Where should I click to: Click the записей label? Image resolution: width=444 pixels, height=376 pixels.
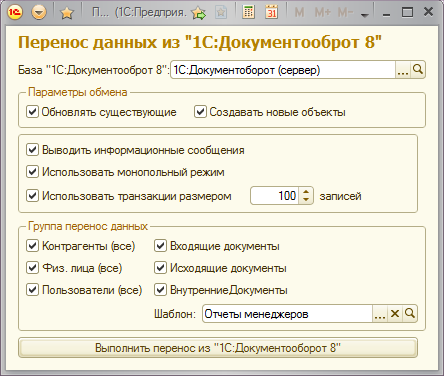(x=340, y=196)
